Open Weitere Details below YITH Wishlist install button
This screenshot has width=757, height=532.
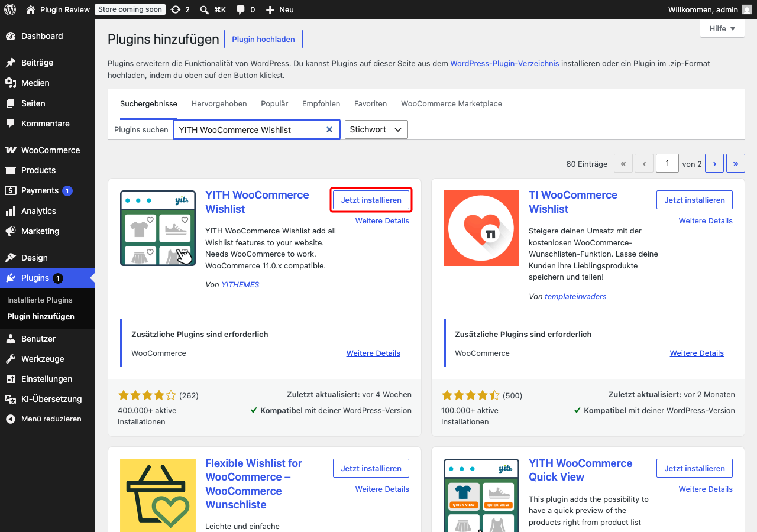click(382, 220)
